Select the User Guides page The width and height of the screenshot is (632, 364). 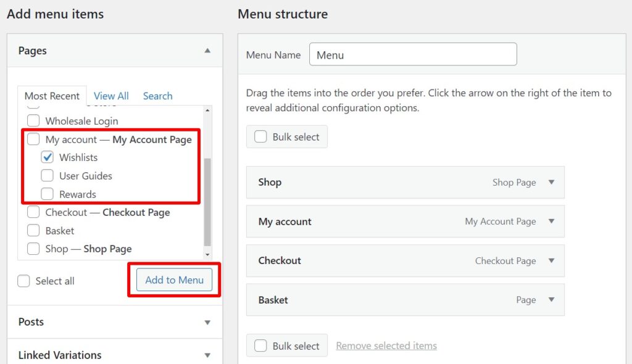pos(48,175)
